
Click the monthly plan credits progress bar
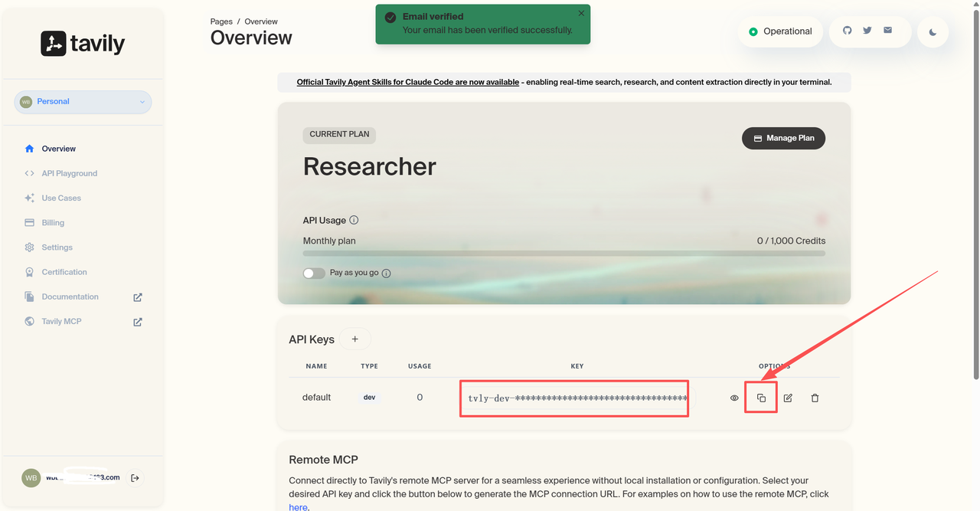tap(564, 253)
